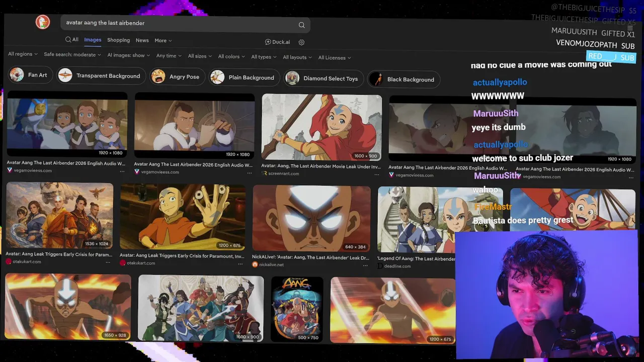Expand the All sizes filter
Image resolution: width=644 pixels, height=362 pixels.
tap(200, 56)
